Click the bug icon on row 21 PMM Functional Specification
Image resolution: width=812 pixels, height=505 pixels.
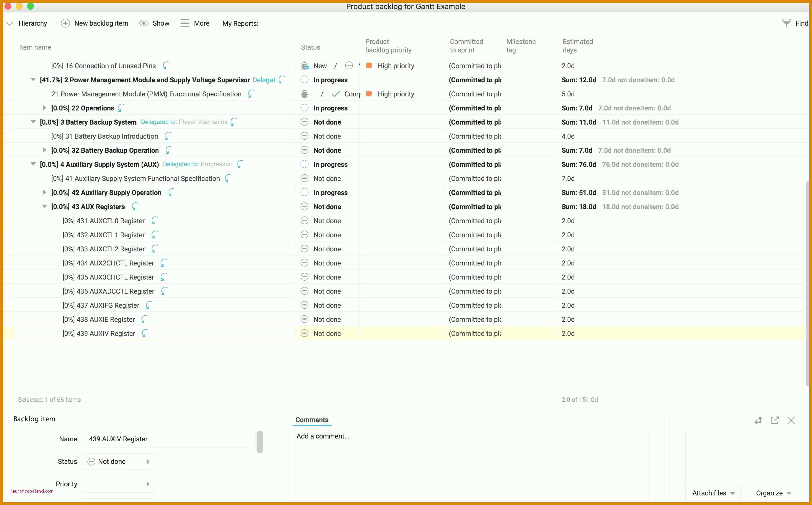pos(304,94)
